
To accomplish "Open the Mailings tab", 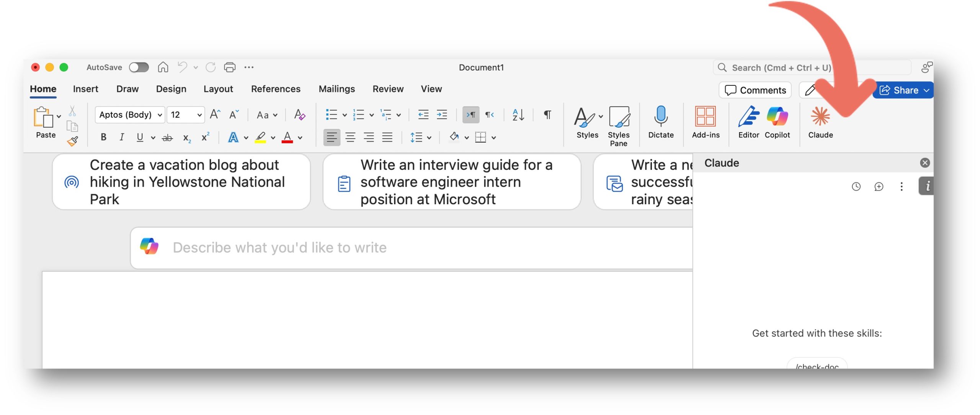I will pyautogui.click(x=336, y=89).
